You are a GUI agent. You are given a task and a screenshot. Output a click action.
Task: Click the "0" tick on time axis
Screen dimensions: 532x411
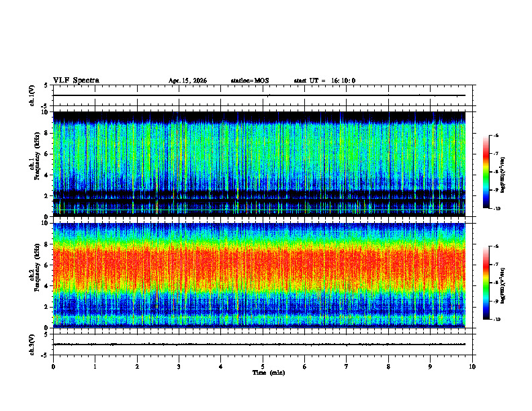point(53,367)
